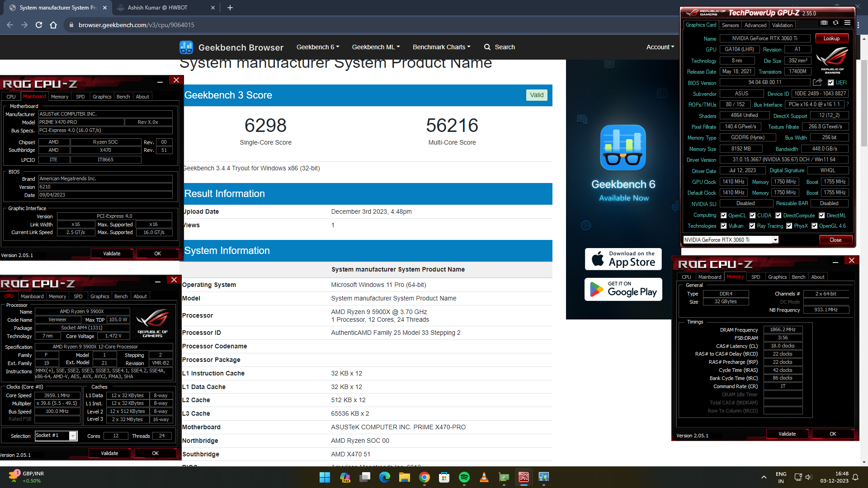Click Bus Interface question mark in GPU-Z
Viewport: 868px width, 488px height.
(847, 104)
